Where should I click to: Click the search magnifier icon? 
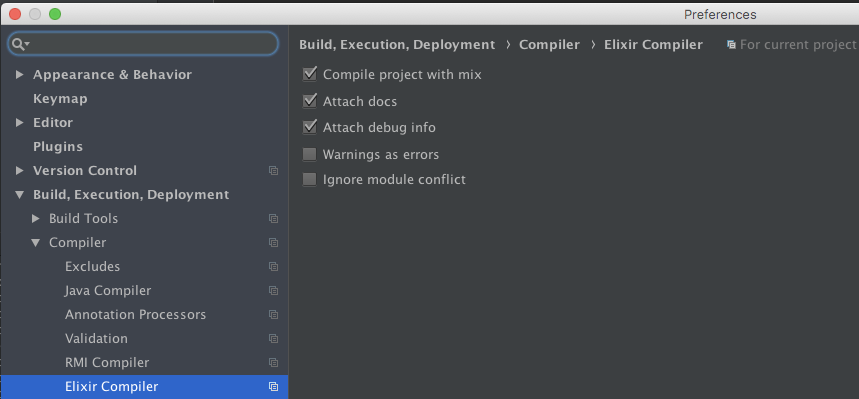click(x=20, y=44)
